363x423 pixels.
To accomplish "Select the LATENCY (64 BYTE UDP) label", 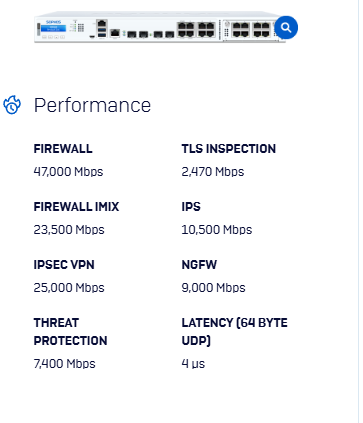I will pyautogui.click(x=234, y=332).
